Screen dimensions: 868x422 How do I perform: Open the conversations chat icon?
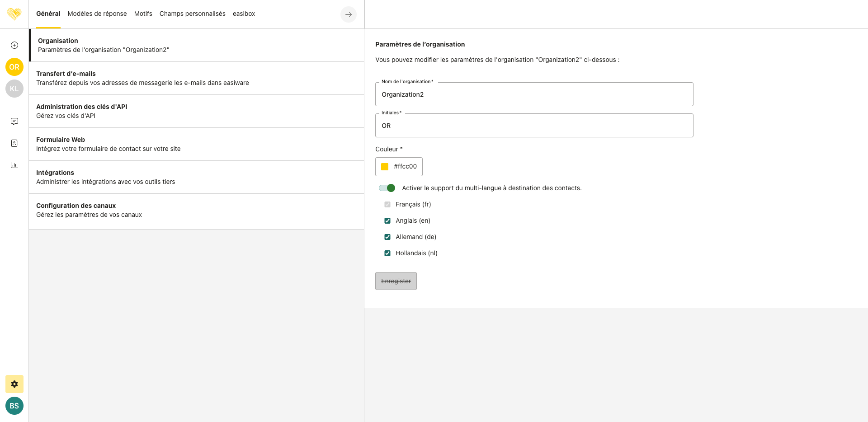(14, 122)
